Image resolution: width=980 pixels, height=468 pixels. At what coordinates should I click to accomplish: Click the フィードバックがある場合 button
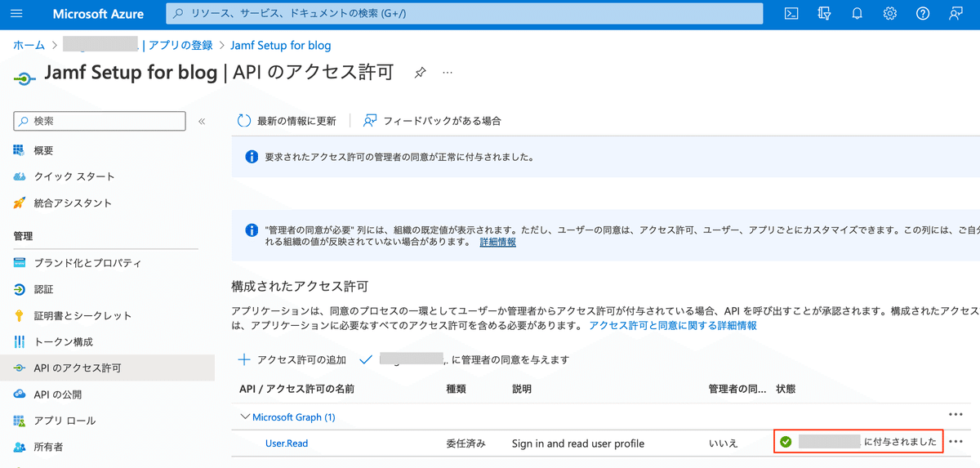pos(432,121)
